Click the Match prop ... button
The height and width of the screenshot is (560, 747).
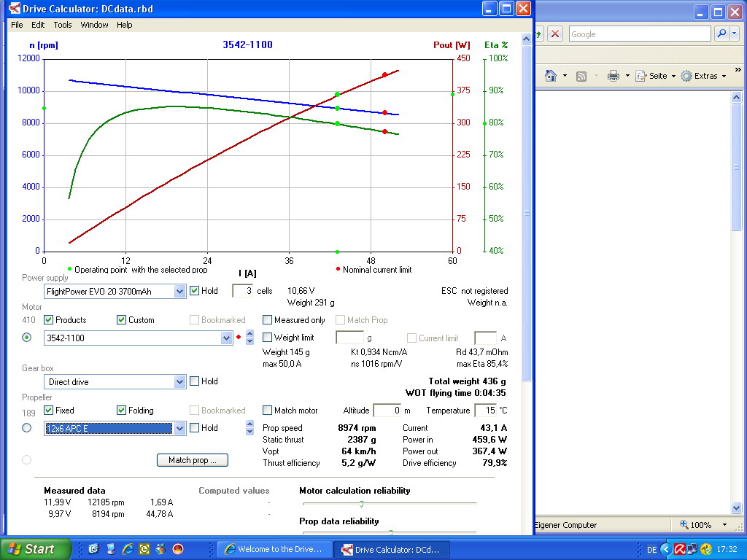(193, 460)
